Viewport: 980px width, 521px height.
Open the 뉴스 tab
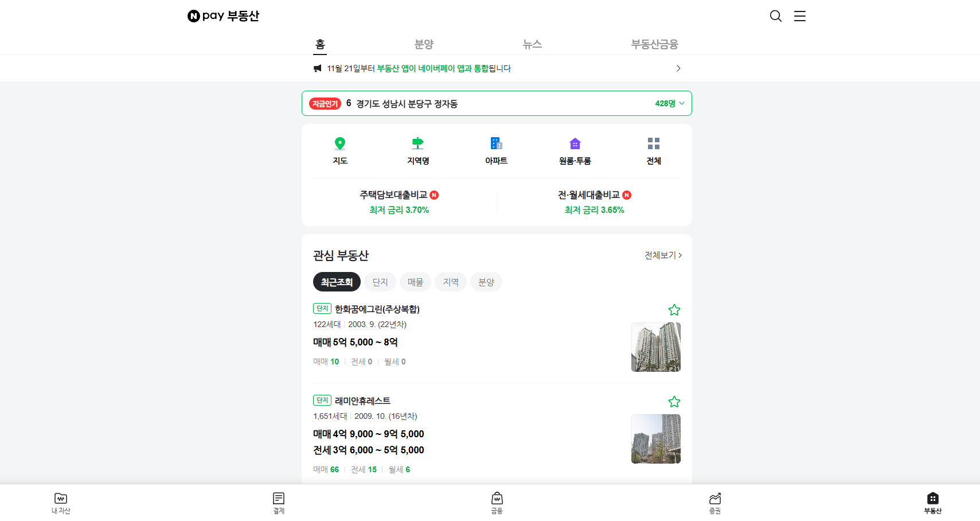[532, 44]
